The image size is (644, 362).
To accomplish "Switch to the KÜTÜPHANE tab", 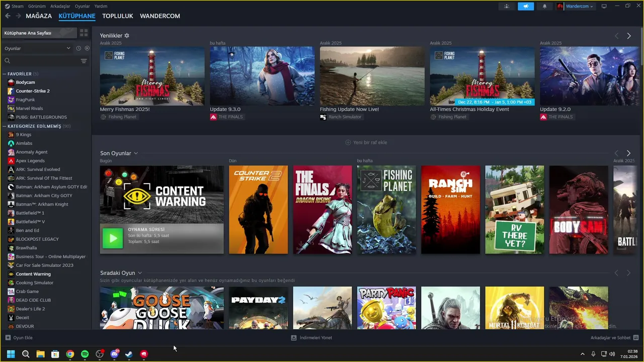I will 77,16.
